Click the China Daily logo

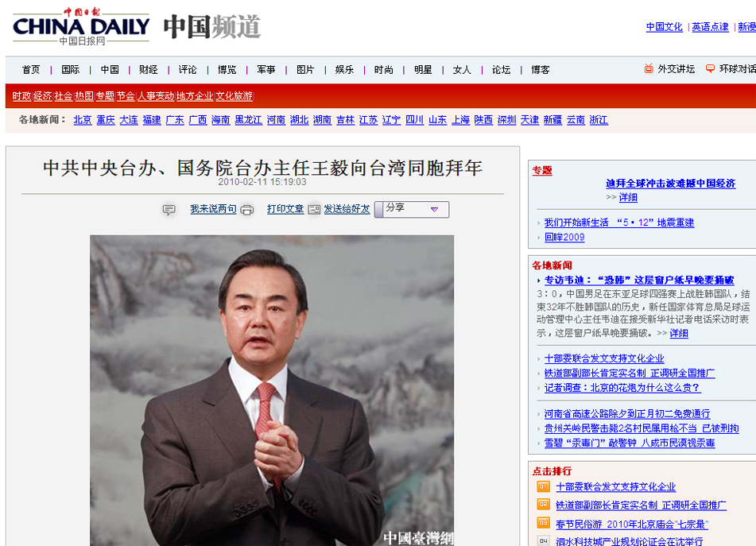tap(81, 27)
